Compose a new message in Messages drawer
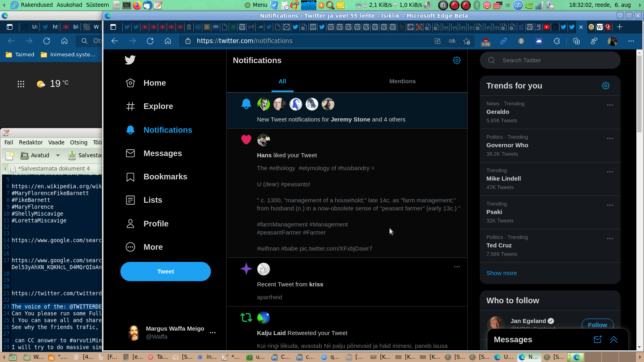 [598, 339]
